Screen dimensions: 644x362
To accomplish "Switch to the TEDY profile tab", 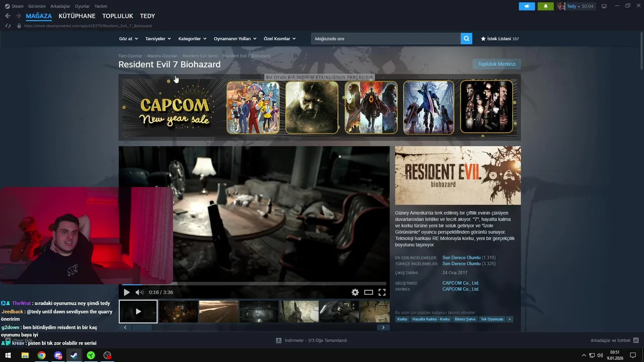I will (147, 16).
